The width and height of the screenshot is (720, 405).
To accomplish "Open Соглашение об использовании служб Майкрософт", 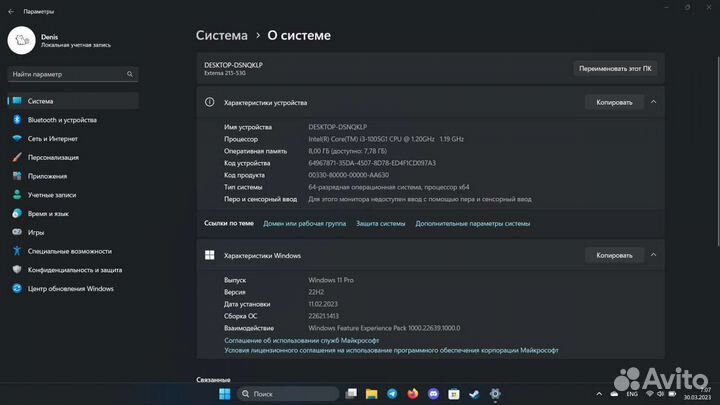I will click(x=302, y=340).
